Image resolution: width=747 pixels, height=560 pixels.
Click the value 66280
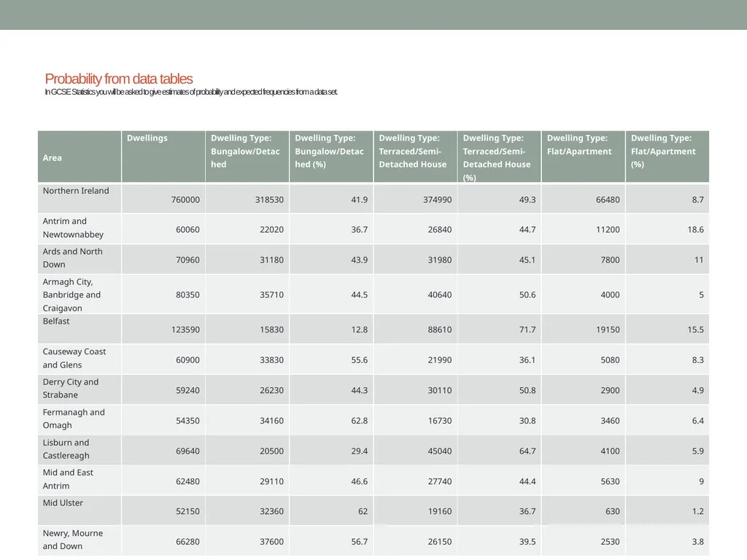click(187, 542)
